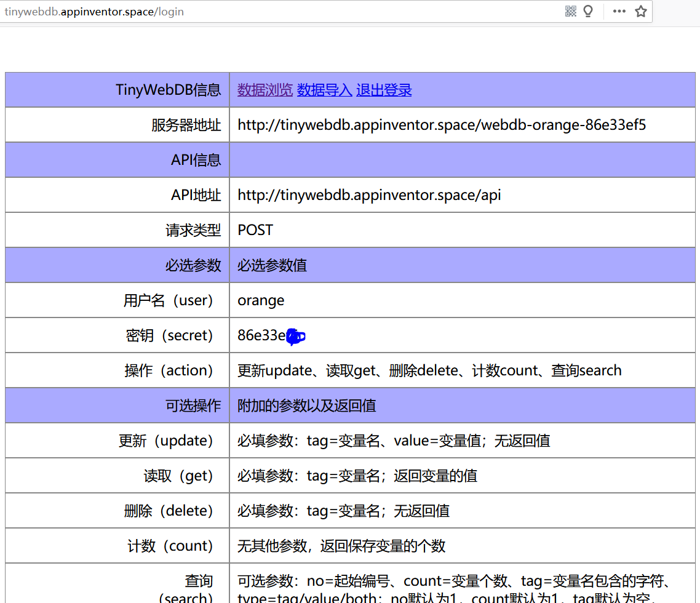
Task: Click the action list starting 更新update
Action: [429, 371]
